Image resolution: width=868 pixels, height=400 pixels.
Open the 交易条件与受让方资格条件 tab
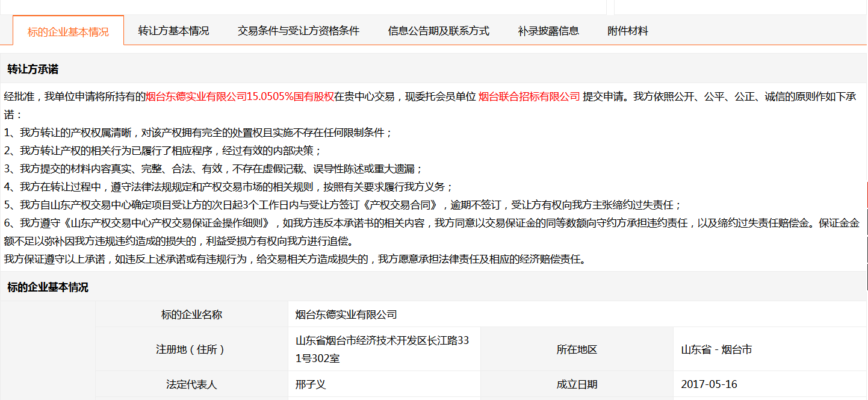click(x=299, y=31)
